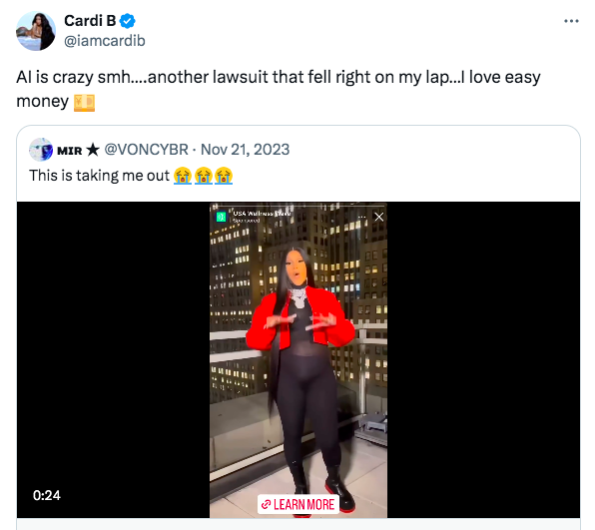Viewport: 595px width, 530px height.
Task: Click the 0:24 video duration label
Action: pos(47,495)
